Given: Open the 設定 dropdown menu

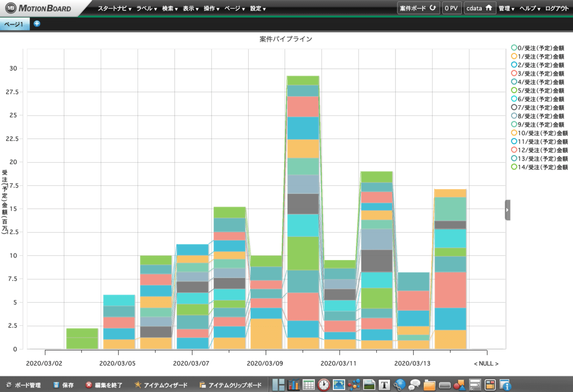Looking at the screenshot, I should (x=258, y=9).
